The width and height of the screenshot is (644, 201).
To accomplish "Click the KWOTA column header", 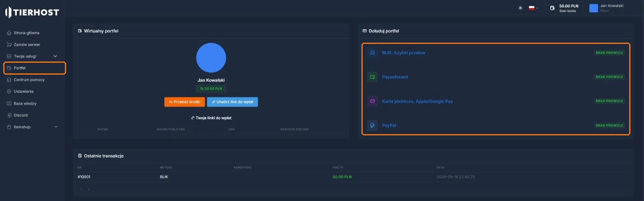I will pyautogui.click(x=338, y=167).
